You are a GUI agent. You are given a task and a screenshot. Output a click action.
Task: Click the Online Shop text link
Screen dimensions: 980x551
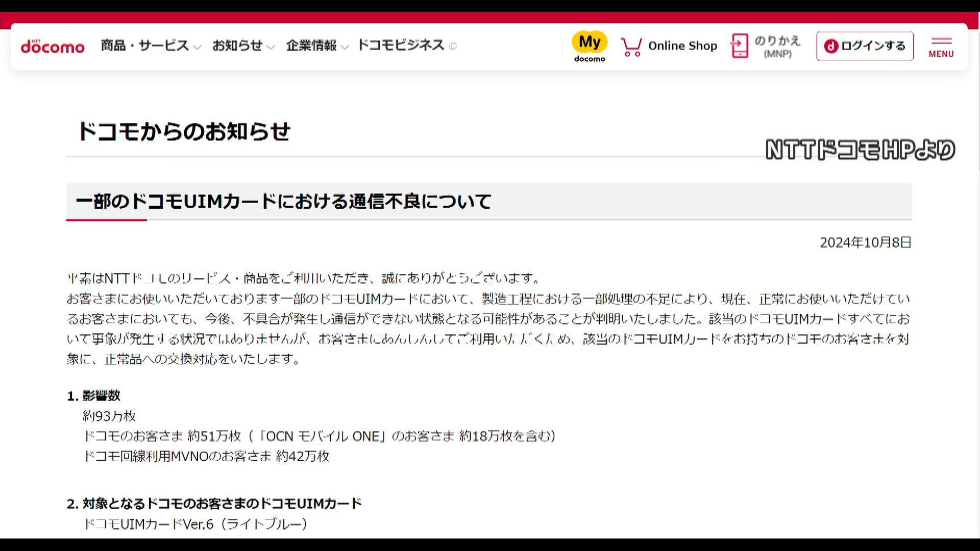click(x=682, y=46)
